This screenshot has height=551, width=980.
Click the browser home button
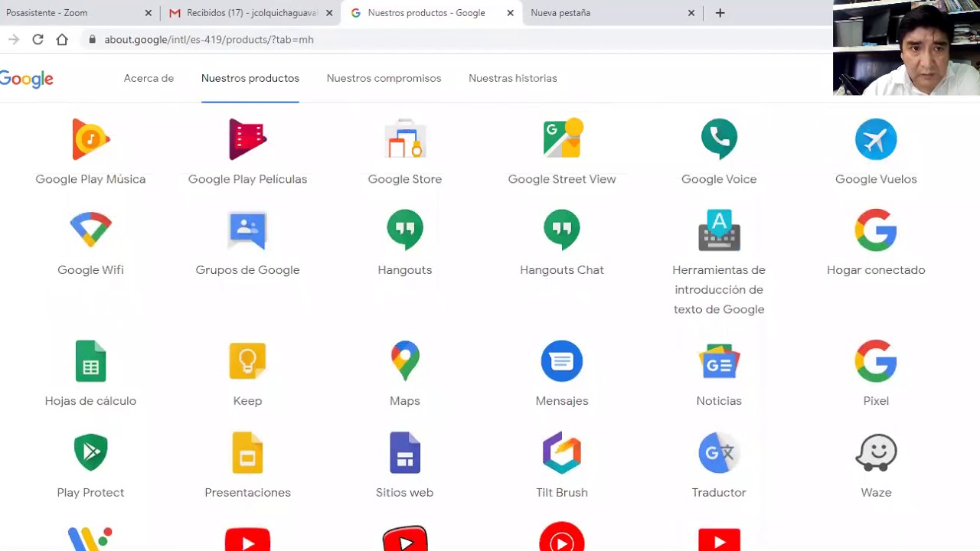click(x=62, y=40)
